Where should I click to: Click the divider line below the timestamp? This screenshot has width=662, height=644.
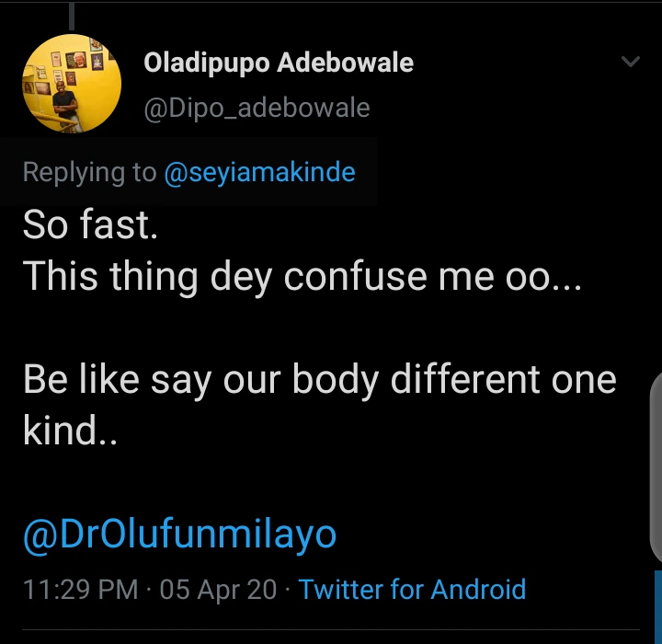[331, 630]
